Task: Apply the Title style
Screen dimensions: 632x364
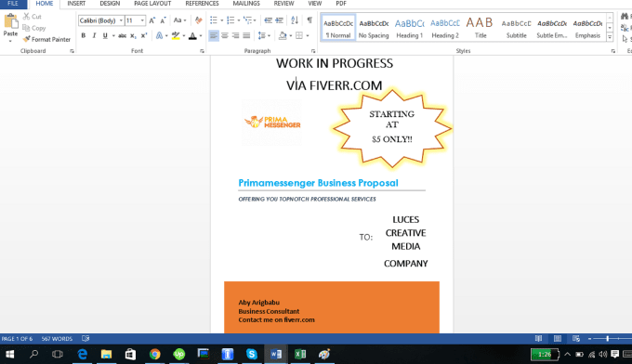Action: (x=481, y=28)
